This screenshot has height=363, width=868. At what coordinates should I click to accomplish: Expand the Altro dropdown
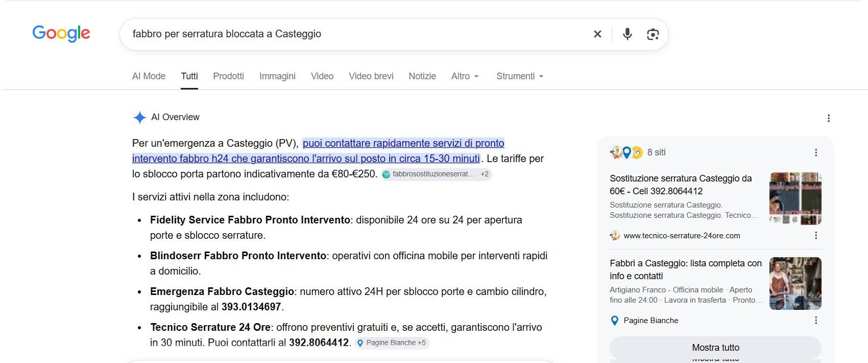coord(465,76)
